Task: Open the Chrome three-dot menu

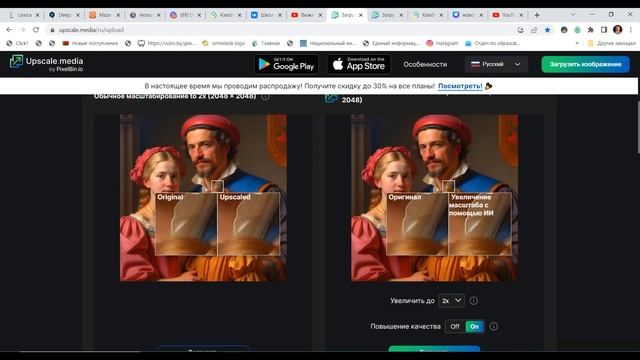Action: (x=631, y=30)
